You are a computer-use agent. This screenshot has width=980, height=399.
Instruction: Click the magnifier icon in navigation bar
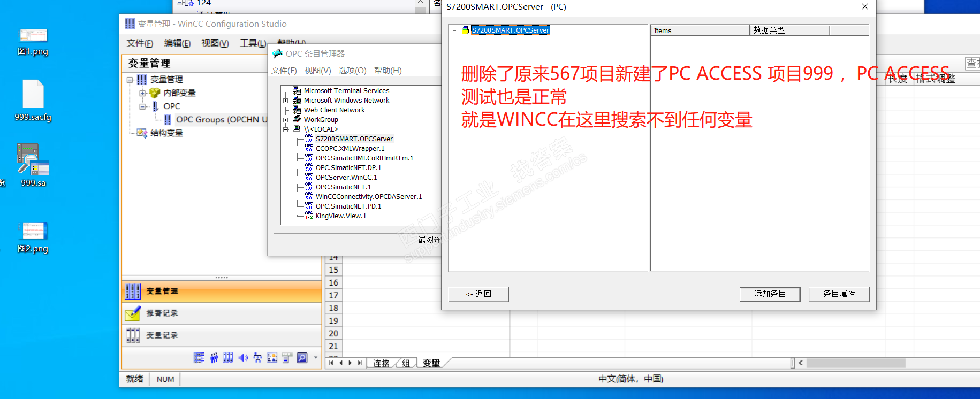302,358
